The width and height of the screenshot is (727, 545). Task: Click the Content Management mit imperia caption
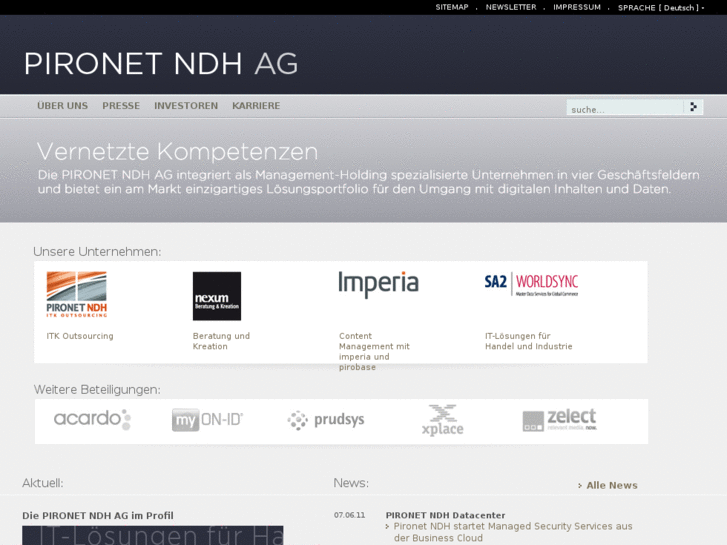(374, 351)
